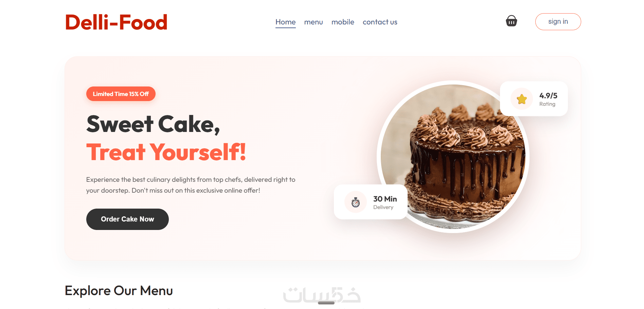The height and width of the screenshot is (309, 644).
Task: Click the Sweet Cake heading
Action: tap(153, 124)
